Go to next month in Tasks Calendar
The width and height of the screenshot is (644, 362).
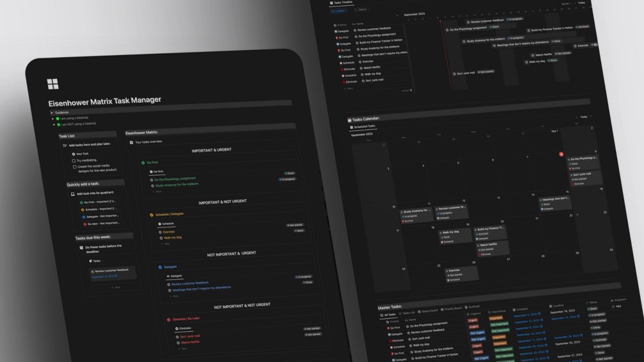(x=591, y=117)
